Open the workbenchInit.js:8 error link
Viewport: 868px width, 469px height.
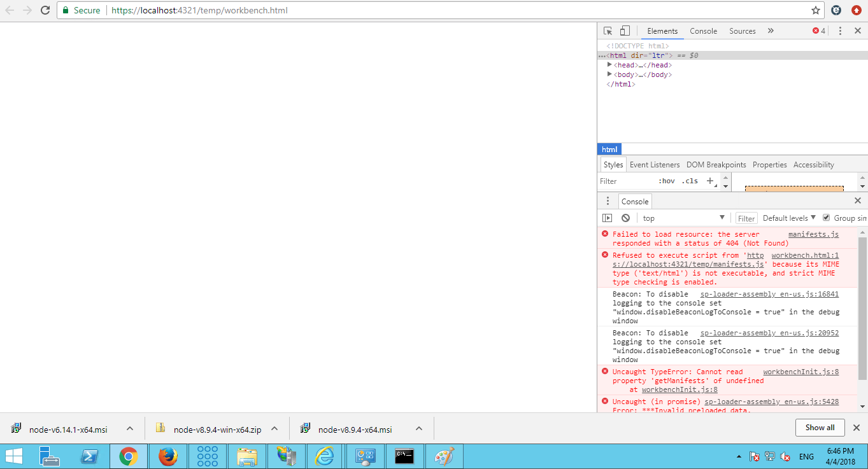tap(800, 371)
